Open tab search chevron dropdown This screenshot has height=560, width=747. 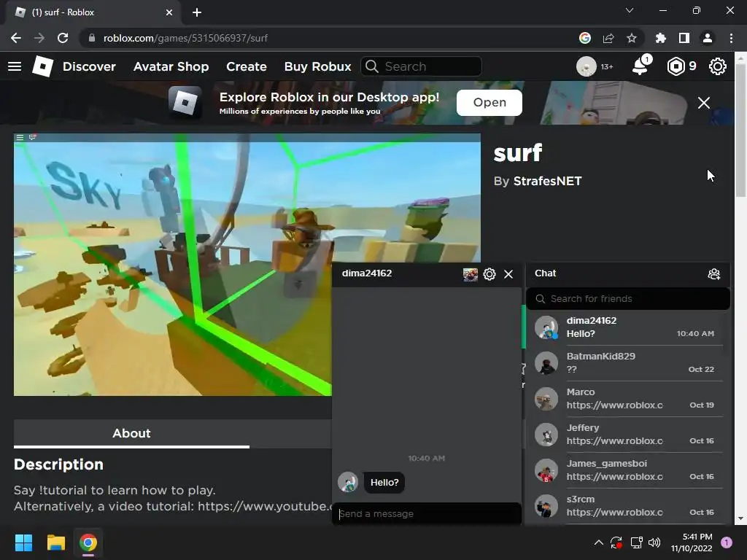point(630,10)
